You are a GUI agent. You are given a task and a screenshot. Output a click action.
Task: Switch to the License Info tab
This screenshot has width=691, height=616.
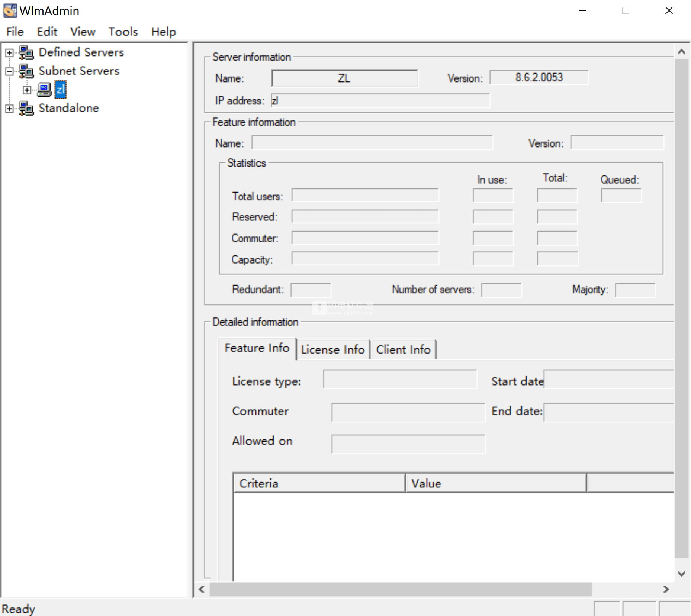click(x=333, y=349)
